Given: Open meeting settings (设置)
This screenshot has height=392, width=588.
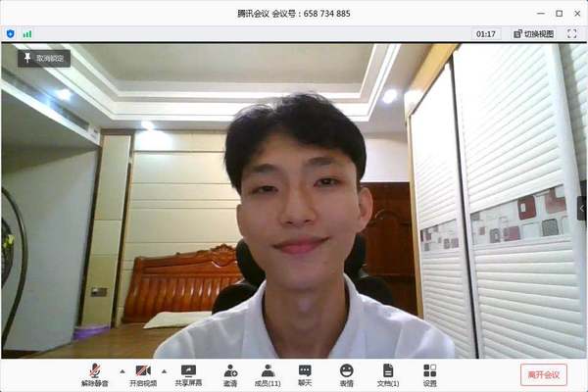Looking at the screenshot, I should (429, 374).
